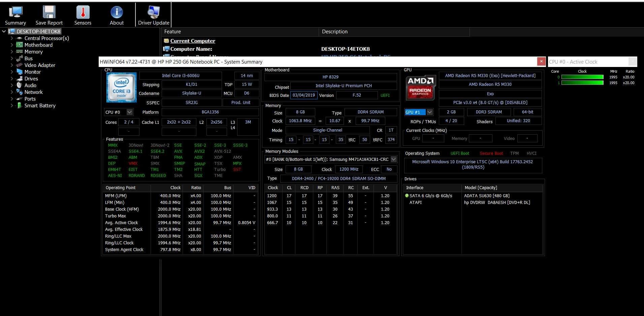Click the Motherboard tree icon
644x316 pixels.
tap(20, 45)
